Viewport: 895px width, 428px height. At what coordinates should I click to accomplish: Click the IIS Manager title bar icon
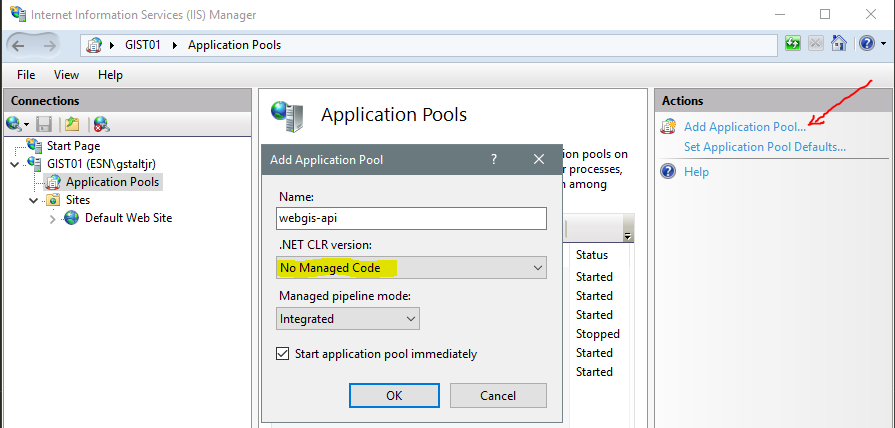18,14
